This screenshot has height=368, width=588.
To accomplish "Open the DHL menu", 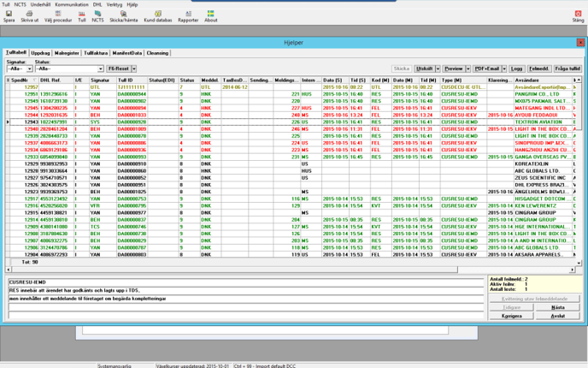I will click(x=97, y=4).
